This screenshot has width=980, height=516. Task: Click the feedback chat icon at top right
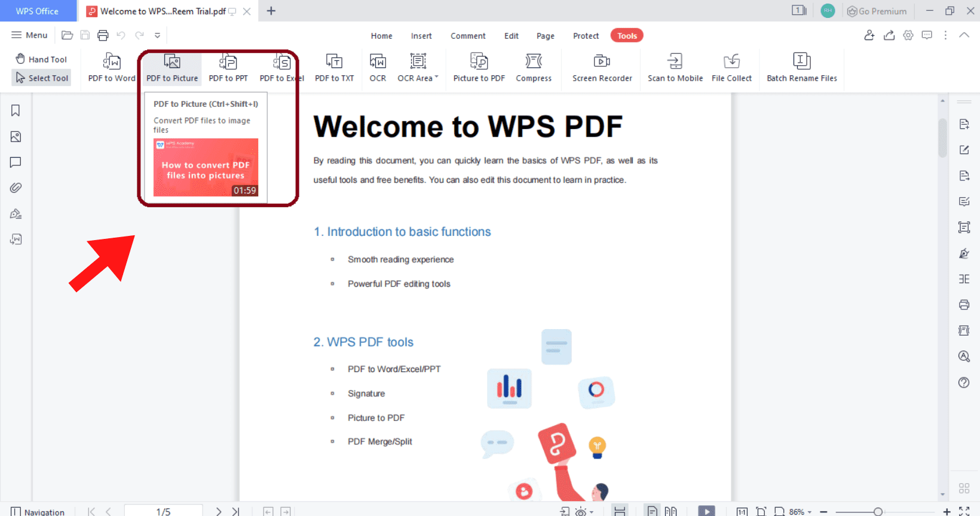(x=927, y=35)
